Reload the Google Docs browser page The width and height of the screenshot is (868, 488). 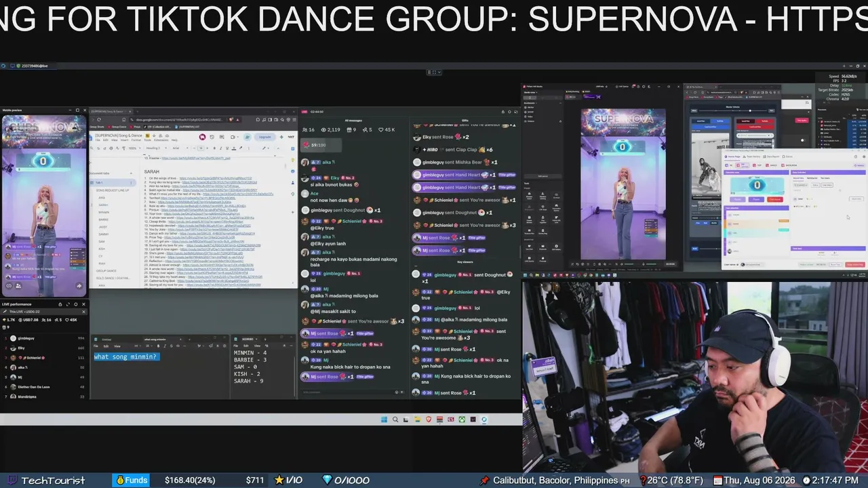click(x=99, y=120)
